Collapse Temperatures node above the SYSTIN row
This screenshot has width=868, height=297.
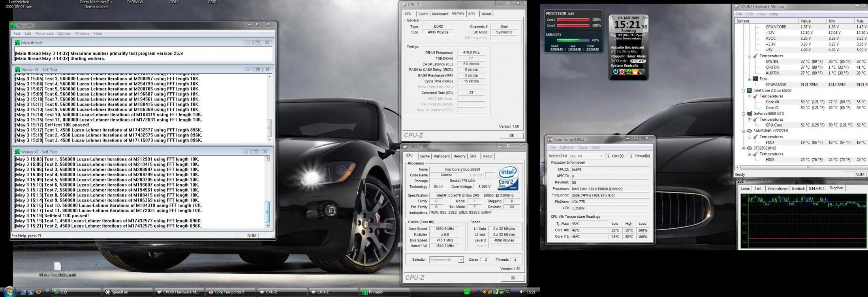coord(750,56)
